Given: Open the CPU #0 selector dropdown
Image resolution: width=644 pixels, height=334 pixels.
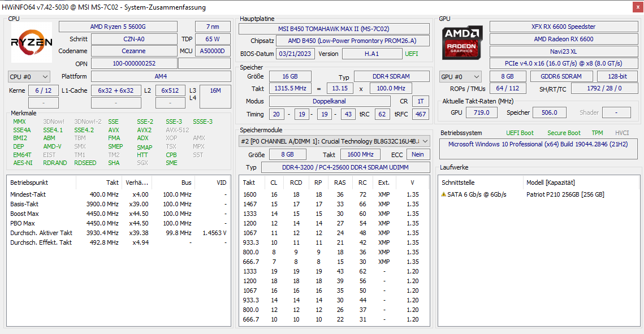Looking at the screenshot, I should 29,77.
